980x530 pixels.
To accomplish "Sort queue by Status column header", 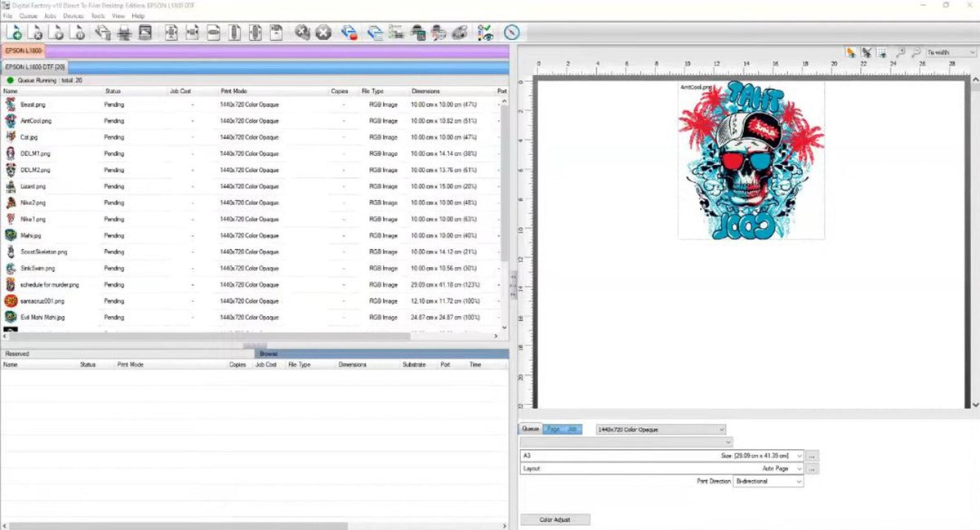I will [x=135, y=91].
